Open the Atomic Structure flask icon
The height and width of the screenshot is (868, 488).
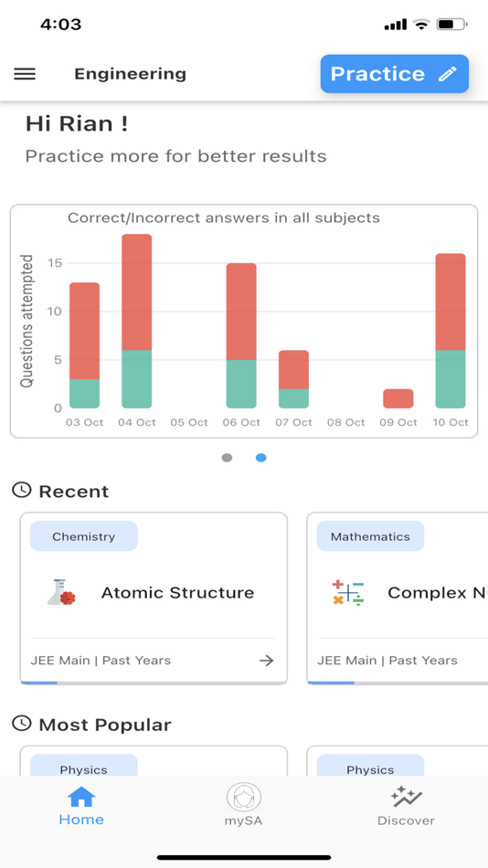pyautogui.click(x=61, y=592)
